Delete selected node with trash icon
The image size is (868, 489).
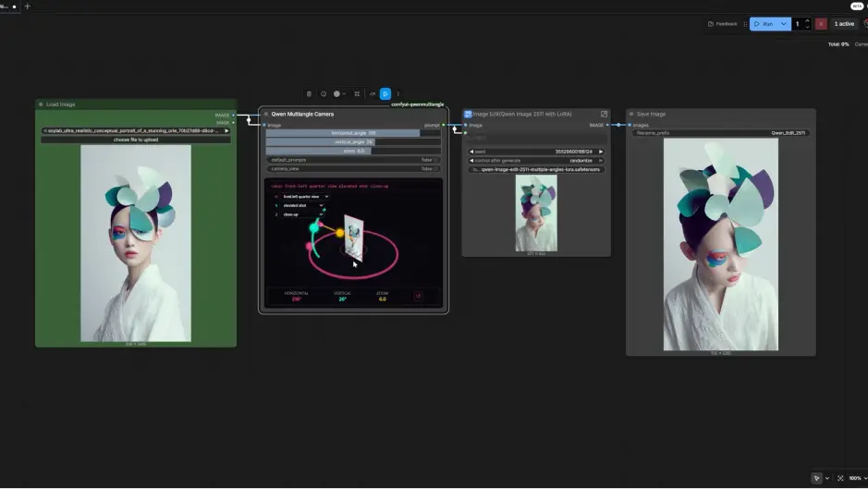309,94
